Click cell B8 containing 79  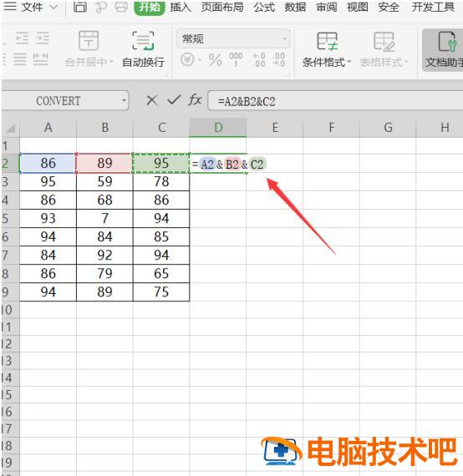(104, 274)
